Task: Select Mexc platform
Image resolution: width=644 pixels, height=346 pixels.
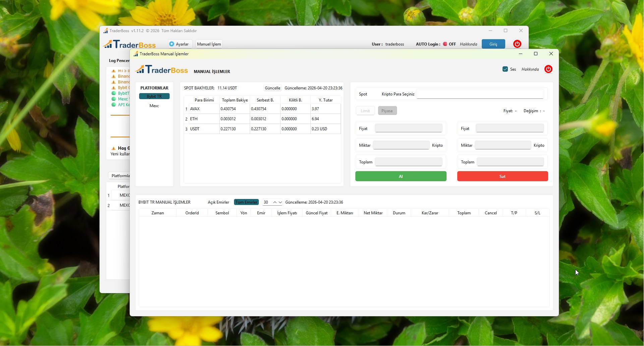Action: pyautogui.click(x=154, y=106)
